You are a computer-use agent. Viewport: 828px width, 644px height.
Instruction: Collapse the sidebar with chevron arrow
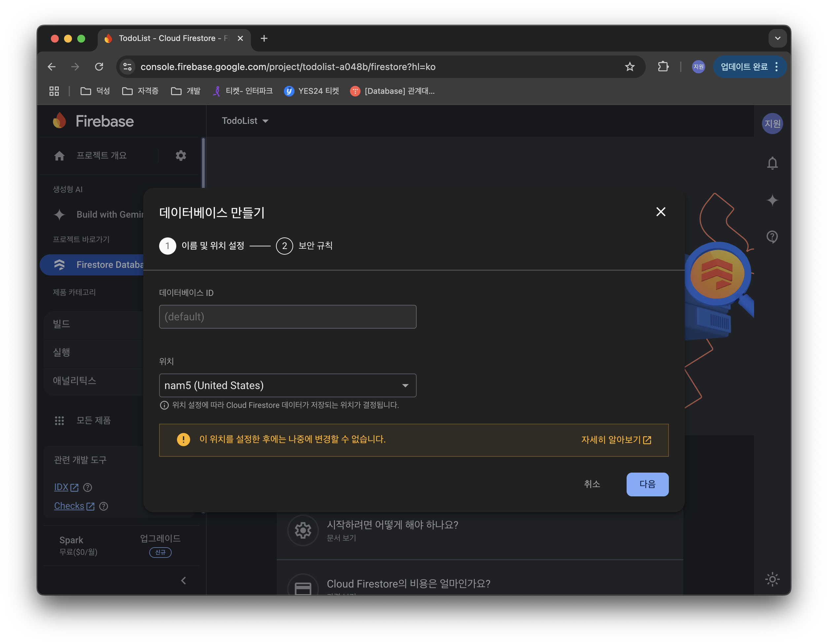point(184,580)
